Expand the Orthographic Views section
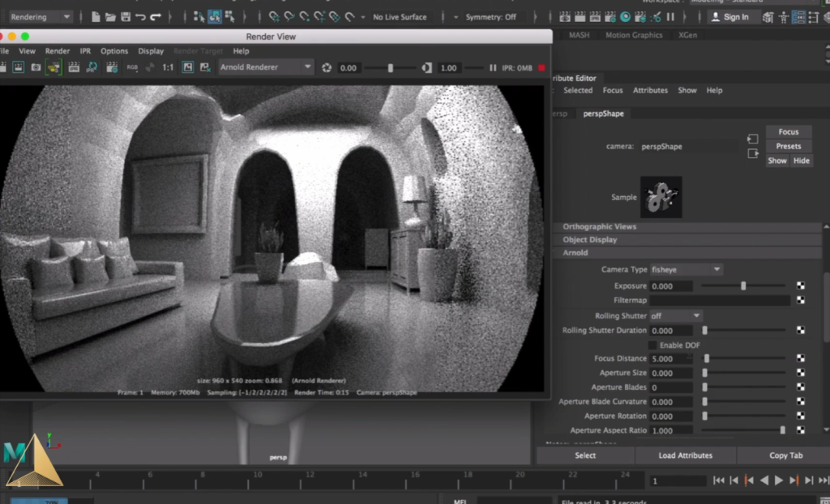The height and width of the screenshot is (504, 830). 600,227
